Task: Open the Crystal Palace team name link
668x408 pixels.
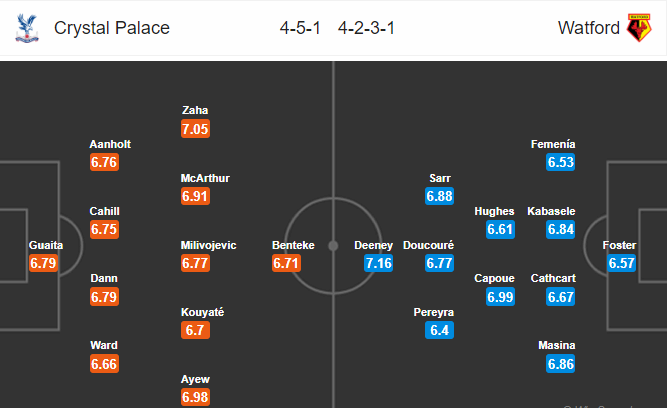Action: click(112, 28)
